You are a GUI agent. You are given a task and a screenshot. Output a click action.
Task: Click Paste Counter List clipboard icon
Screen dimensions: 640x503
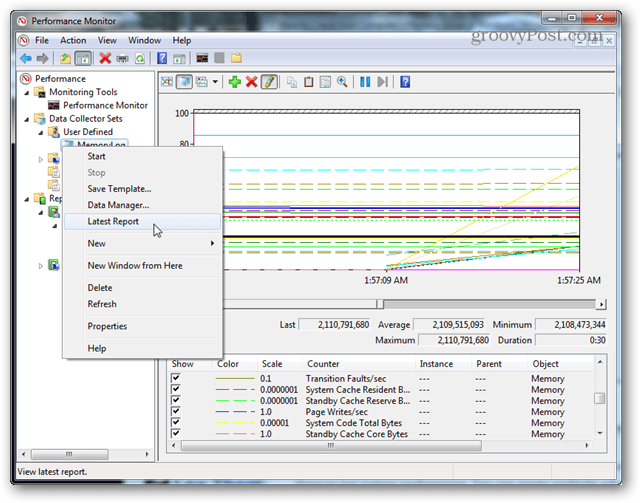click(x=309, y=82)
